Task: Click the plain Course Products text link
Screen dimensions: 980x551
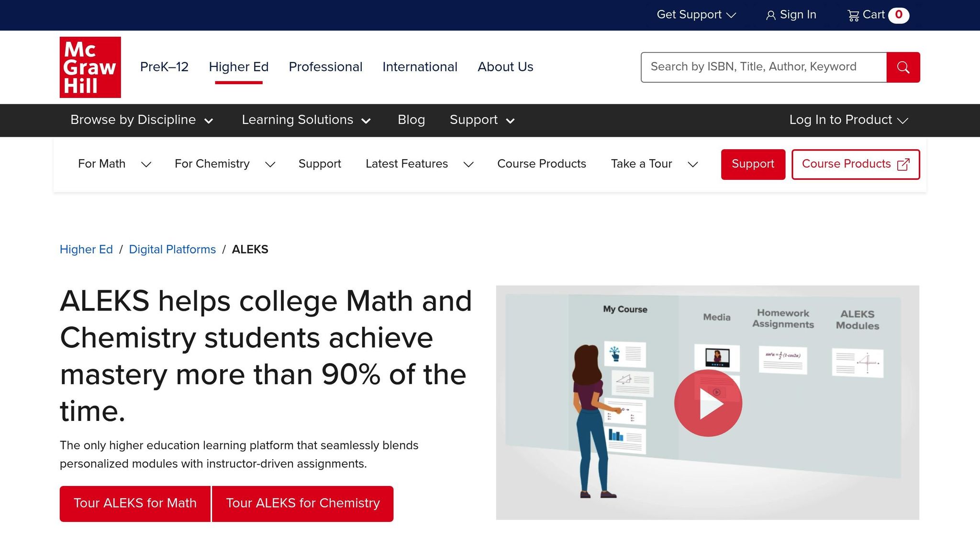Action: (542, 164)
